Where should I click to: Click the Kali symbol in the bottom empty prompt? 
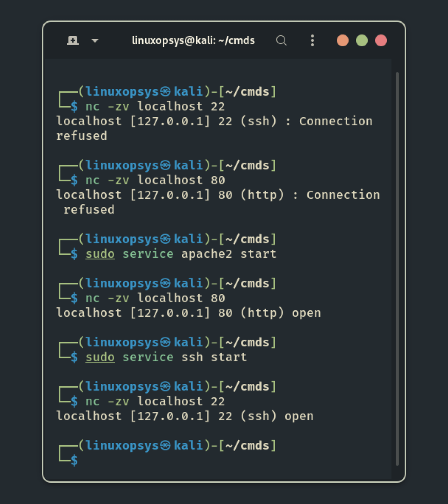pyautogui.click(x=165, y=445)
